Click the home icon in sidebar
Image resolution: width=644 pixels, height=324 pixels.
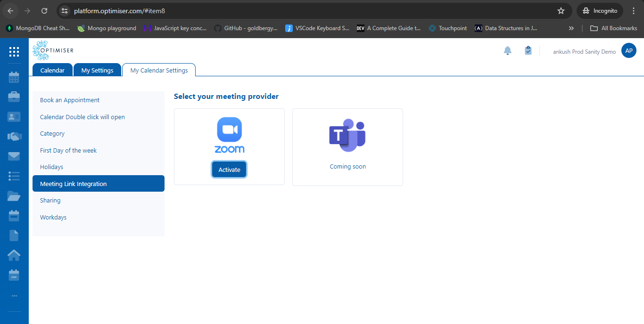(x=14, y=255)
